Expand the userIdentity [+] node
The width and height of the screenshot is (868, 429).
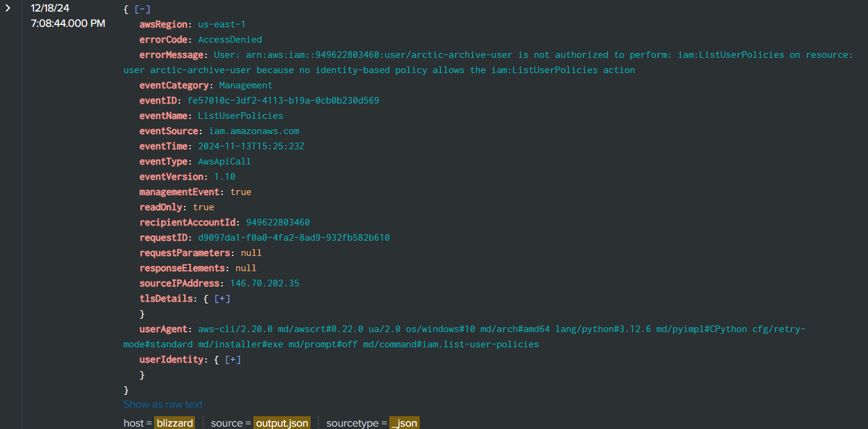[233, 360]
